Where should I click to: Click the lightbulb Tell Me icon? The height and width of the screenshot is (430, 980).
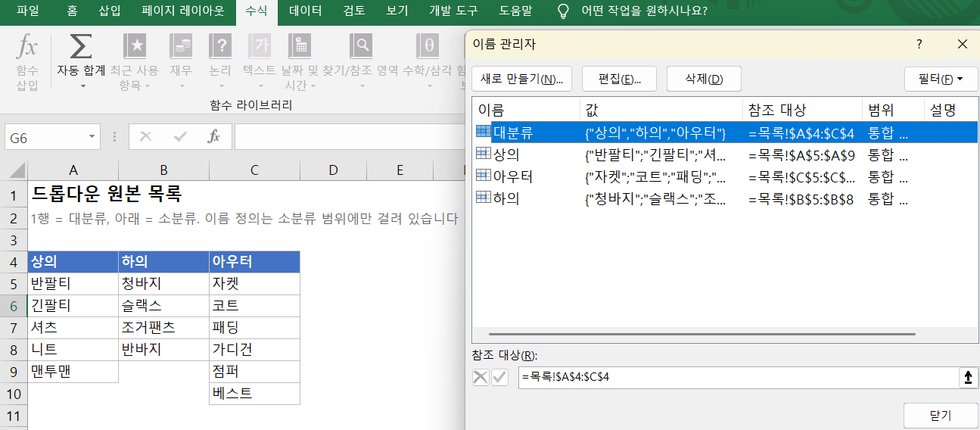coord(563,11)
